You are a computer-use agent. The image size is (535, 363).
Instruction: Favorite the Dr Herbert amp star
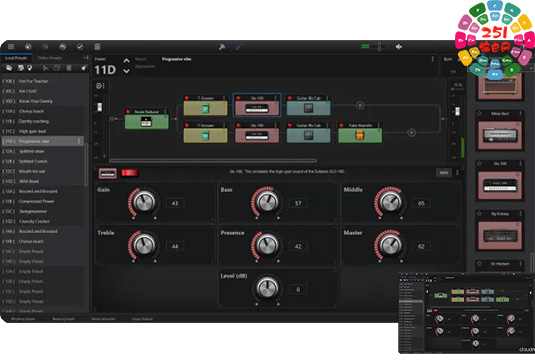coord(479,264)
